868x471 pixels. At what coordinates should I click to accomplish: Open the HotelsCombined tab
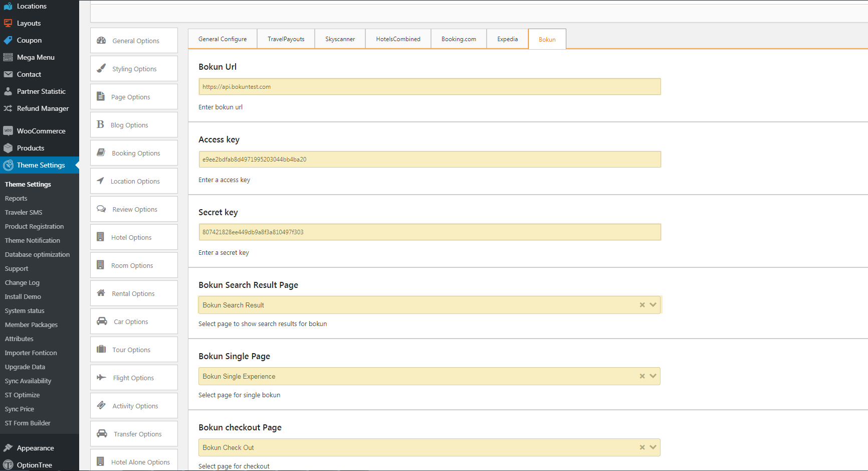(398, 39)
